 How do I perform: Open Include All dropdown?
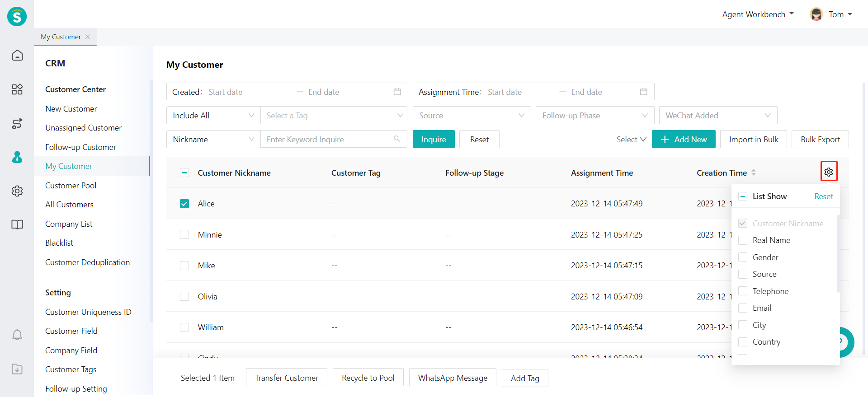click(213, 115)
